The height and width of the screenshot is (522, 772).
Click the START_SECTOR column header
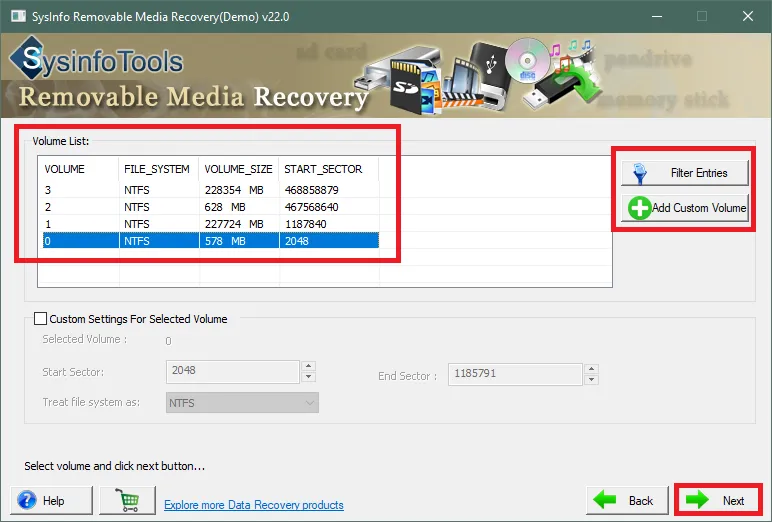point(329,169)
